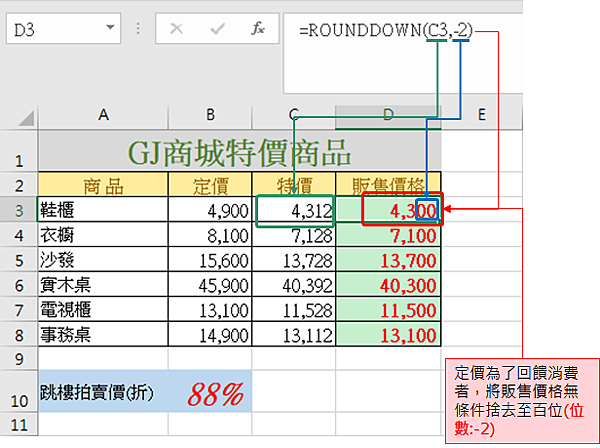
Task: Select column A header
Action: (x=103, y=115)
